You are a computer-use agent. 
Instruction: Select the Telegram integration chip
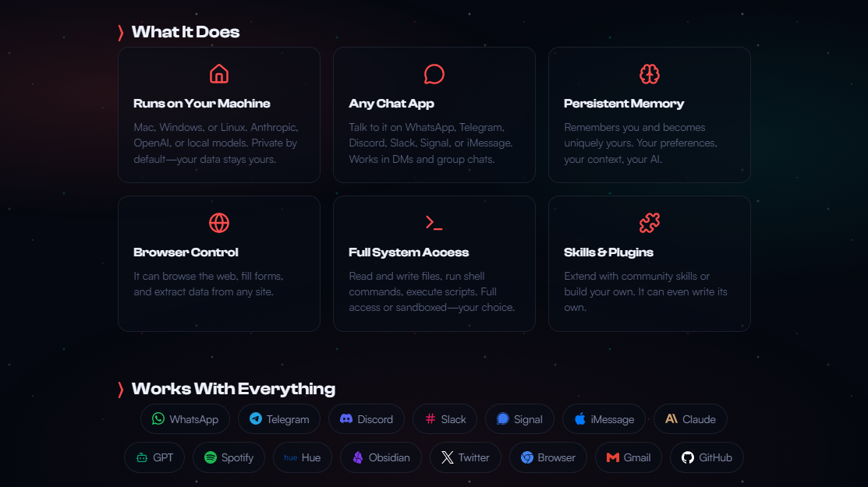279,419
